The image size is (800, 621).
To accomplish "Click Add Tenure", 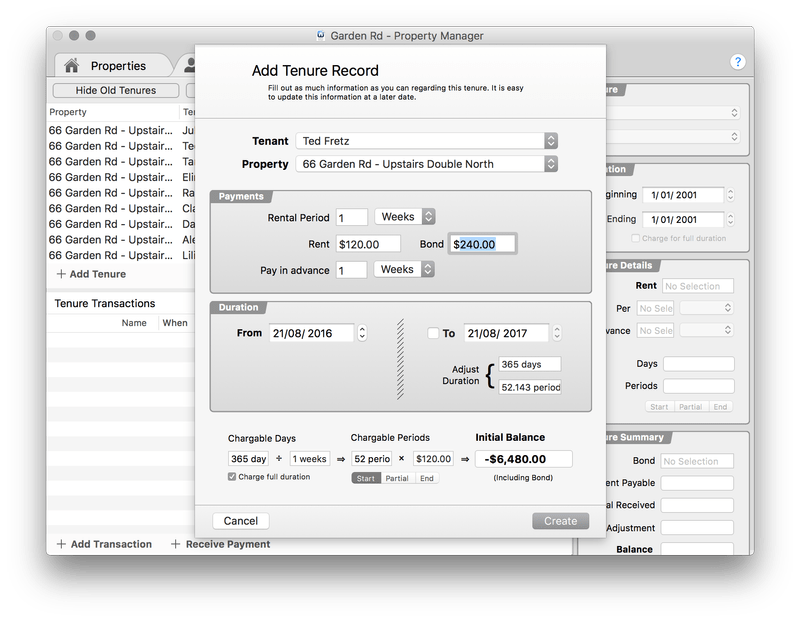I will [x=91, y=274].
